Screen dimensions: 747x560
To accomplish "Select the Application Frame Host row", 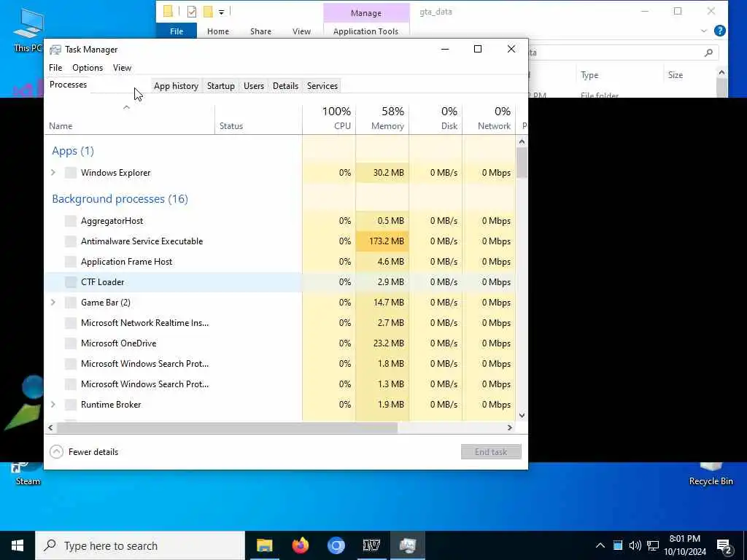I will point(280,262).
